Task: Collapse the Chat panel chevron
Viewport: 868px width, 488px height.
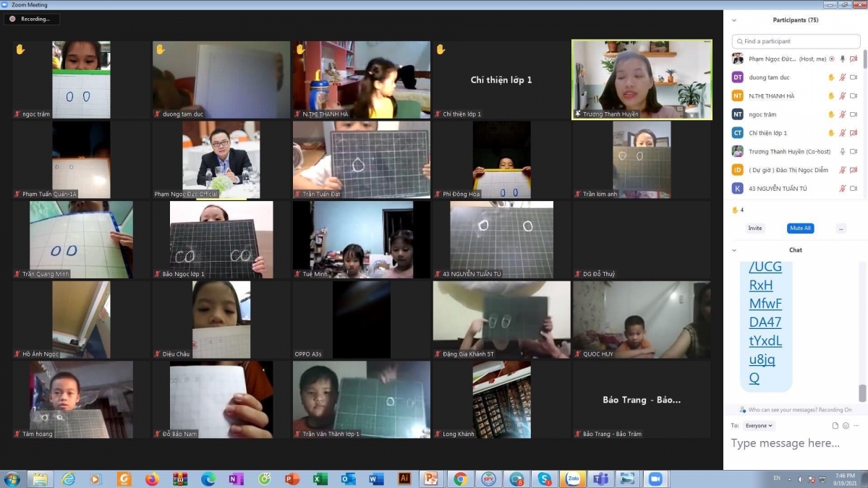Action: click(x=735, y=250)
